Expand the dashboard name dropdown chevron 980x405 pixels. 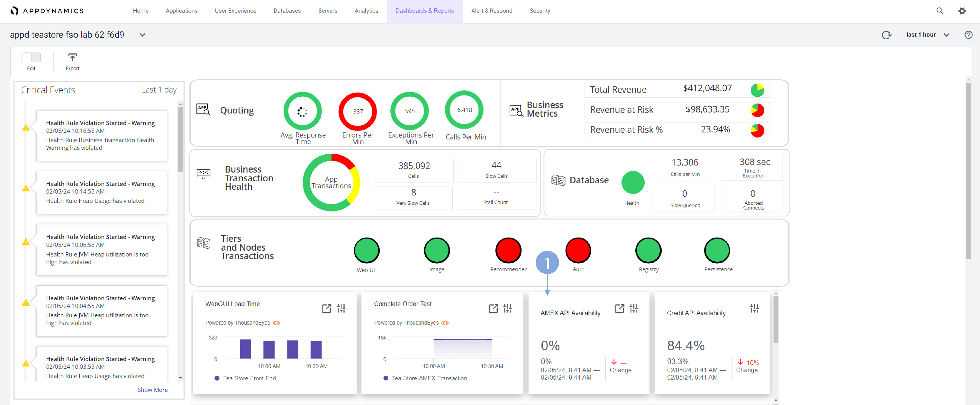click(x=142, y=35)
